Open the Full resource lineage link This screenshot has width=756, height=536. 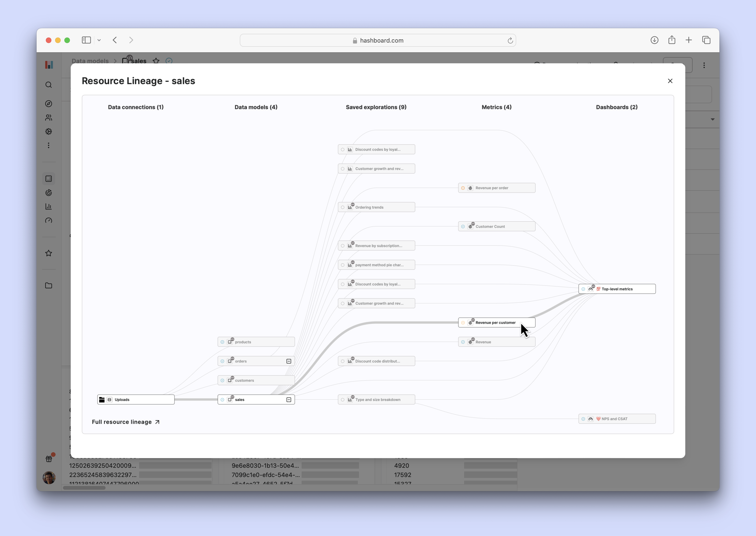(126, 422)
